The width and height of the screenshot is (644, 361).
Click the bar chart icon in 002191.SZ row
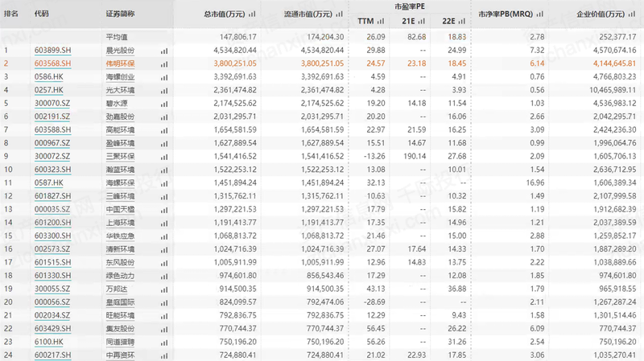[x=164, y=117]
